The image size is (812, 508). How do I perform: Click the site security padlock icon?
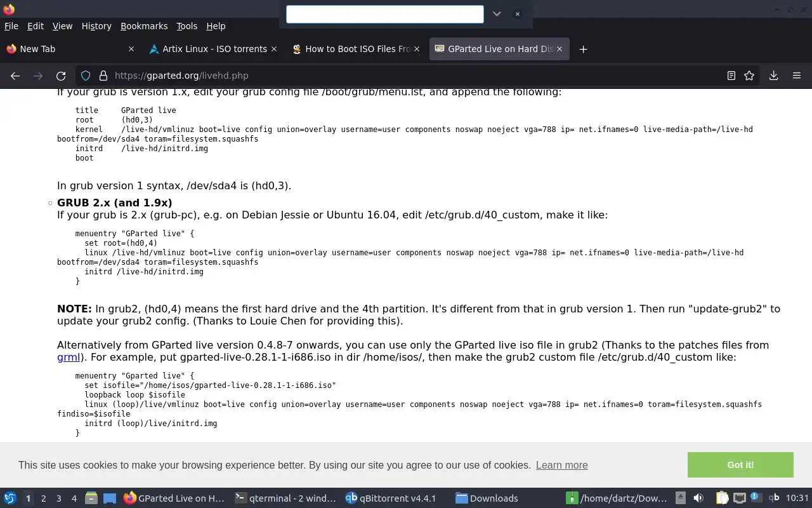pos(103,76)
